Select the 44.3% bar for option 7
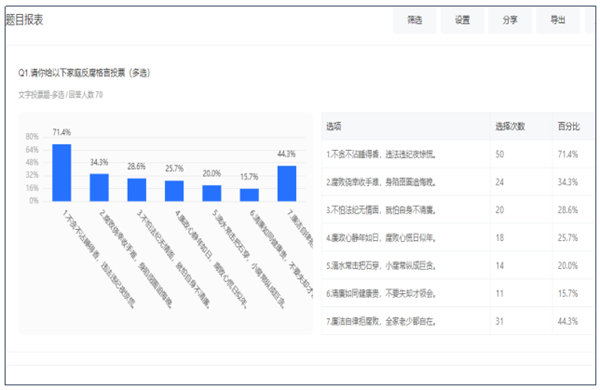This screenshot has height=390, width=600. point(287,183)
